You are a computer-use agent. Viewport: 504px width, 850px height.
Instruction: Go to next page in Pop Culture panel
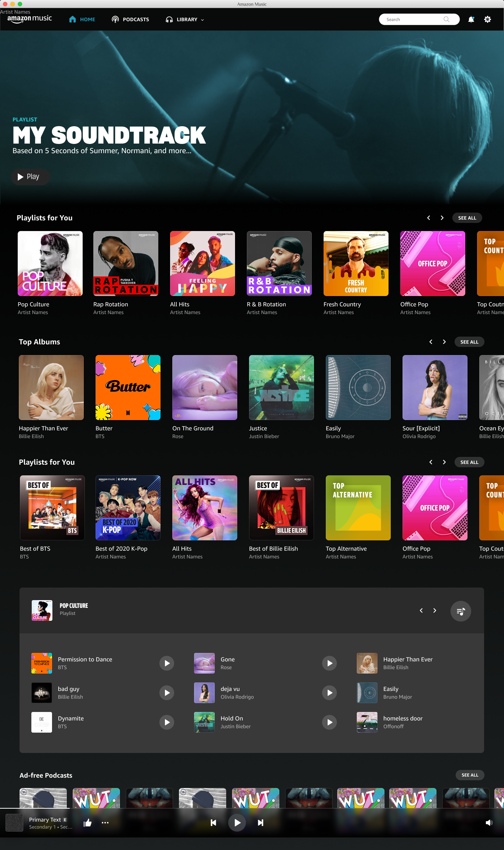[x=435, y=611]
